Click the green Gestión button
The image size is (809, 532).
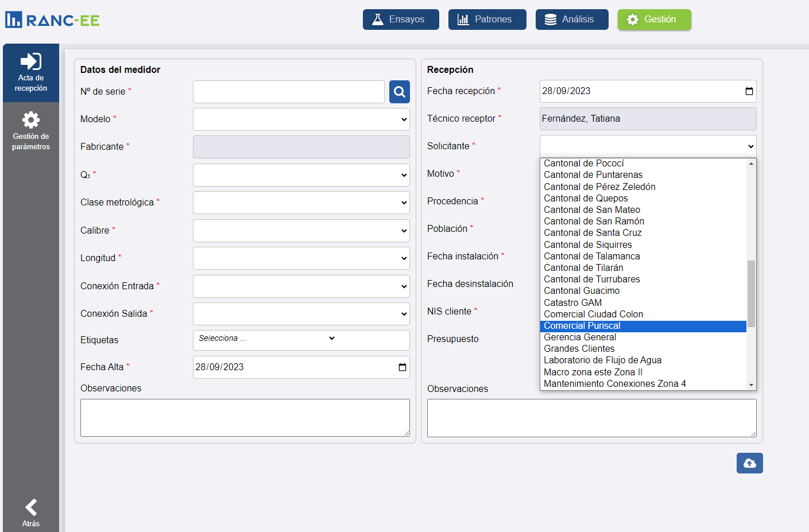click(x=654, y=20)
